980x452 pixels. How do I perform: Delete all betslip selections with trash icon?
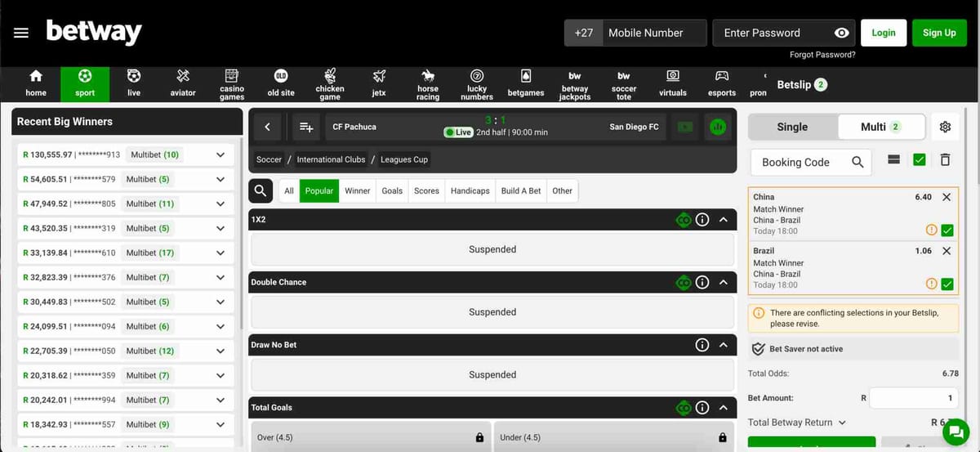945,159
